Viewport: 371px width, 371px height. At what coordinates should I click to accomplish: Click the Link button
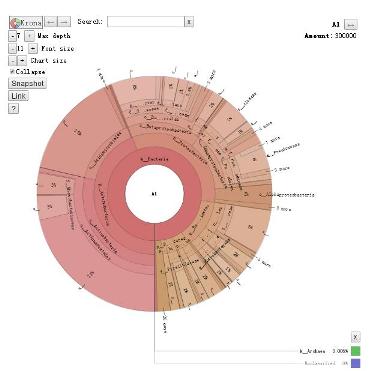(x=18, y=96)
